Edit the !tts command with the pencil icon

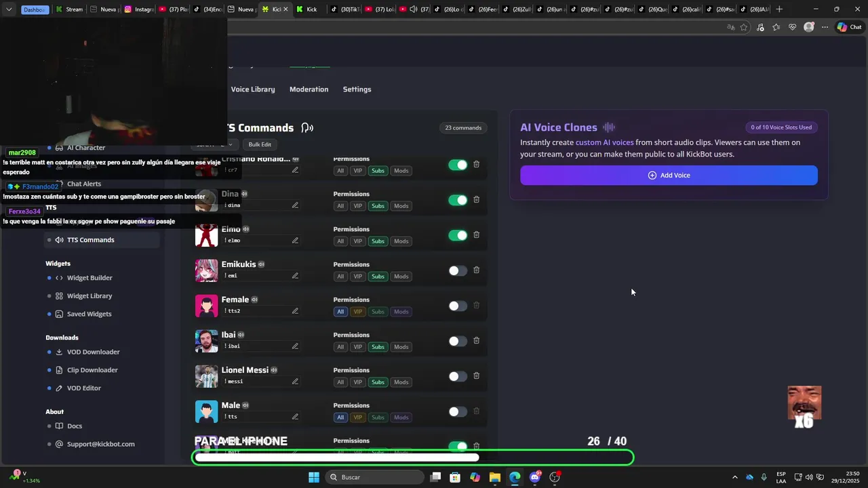tap(295, 417)
